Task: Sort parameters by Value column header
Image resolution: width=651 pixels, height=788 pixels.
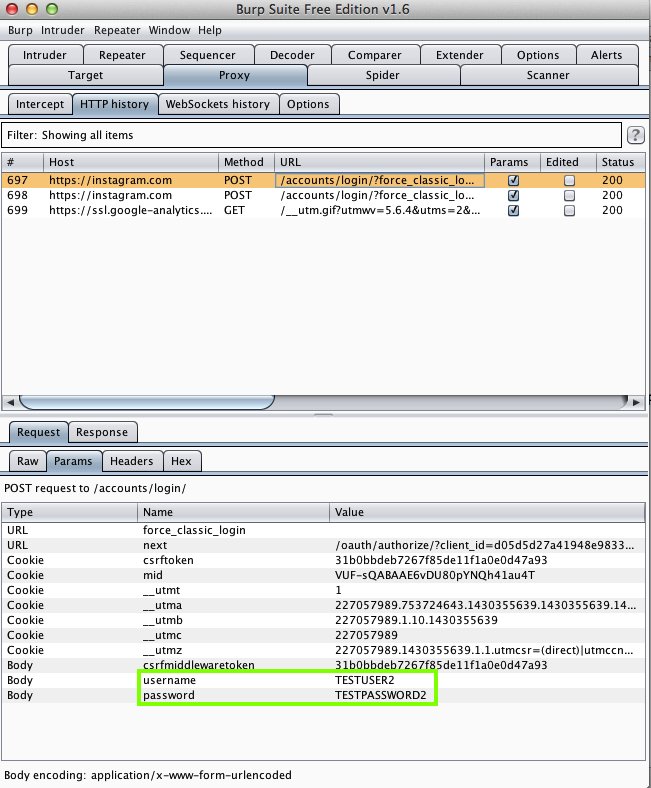Action: point(487,512)
